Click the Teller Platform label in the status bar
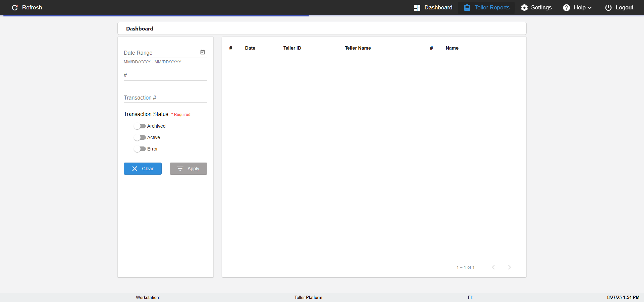644x302 pixels. (x=309, y=297)
